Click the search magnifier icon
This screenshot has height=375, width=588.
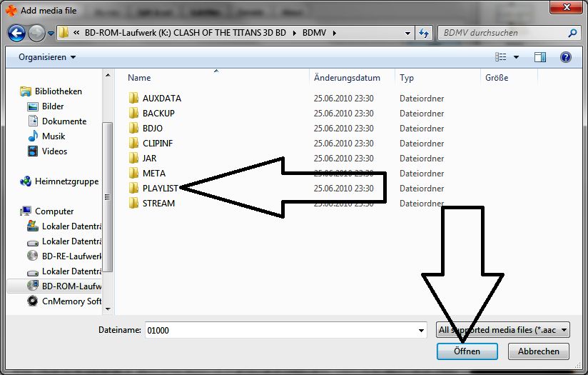pyautogui.click(x=572, y=33)
